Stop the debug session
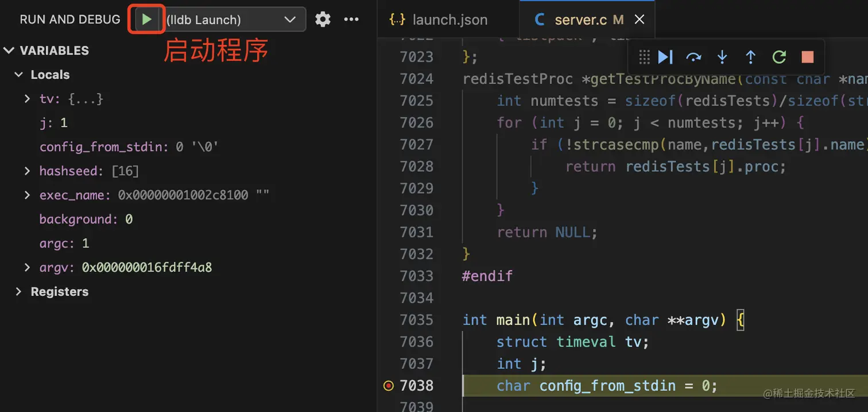Image resolution: width=868 pixels, height=412 pixels. pyautogui.click(x=808, y=57)
